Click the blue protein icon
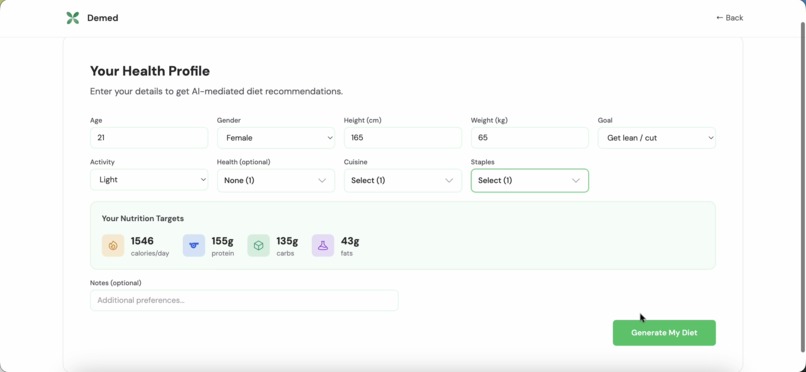 (194, 246)
